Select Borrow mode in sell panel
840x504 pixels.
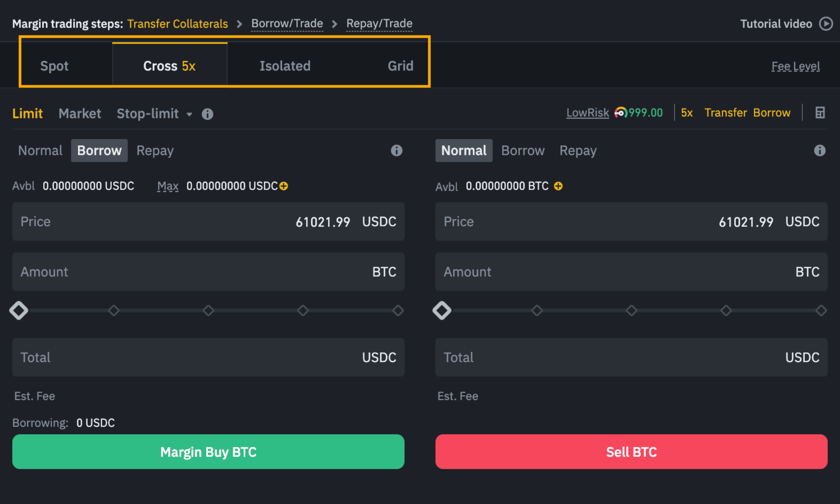522,150
